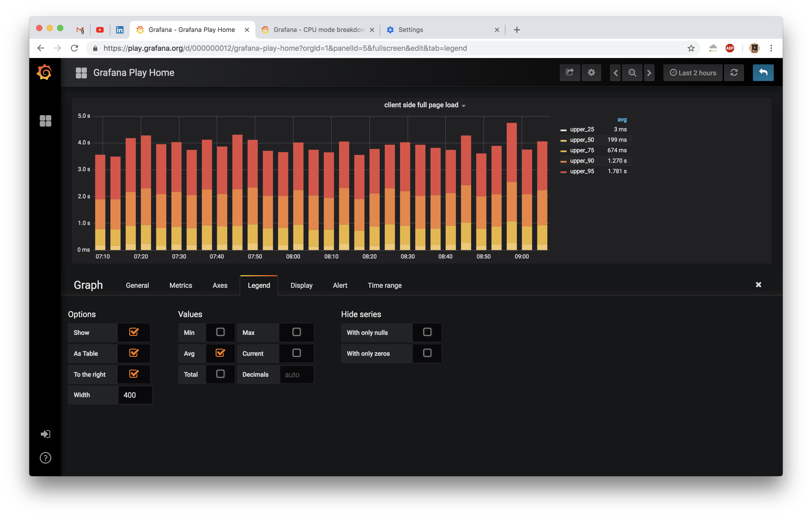The width and height of the screenshot is (812, 518).
Task: Click the sign-in icon in the sidebar
Action: [x=45, y=434]
